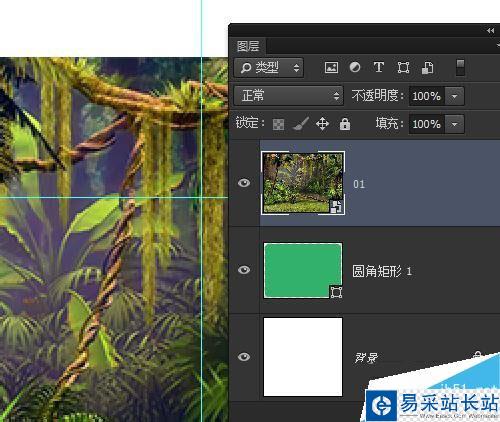
Task: Click the 圆角矩形 1 layer name
Action: pos(382,271)
